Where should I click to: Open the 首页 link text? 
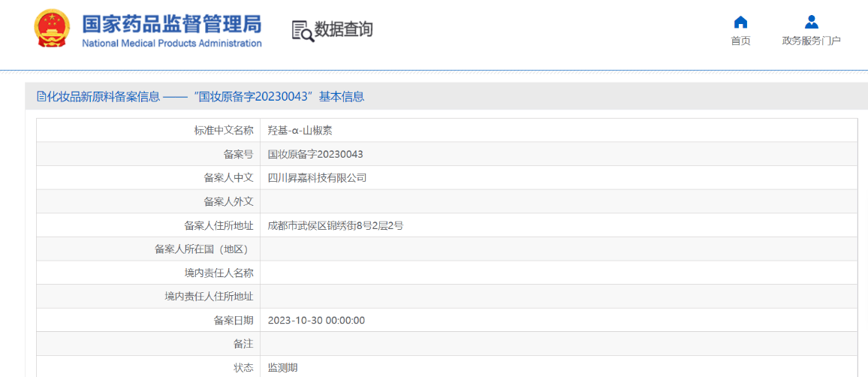740,41
